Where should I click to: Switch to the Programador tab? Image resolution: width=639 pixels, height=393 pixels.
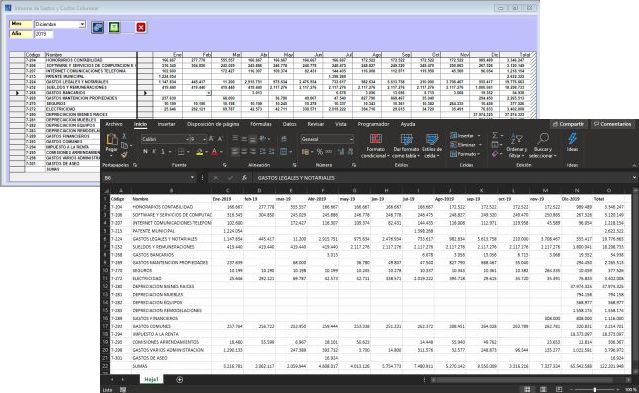(x=373, y=124)
